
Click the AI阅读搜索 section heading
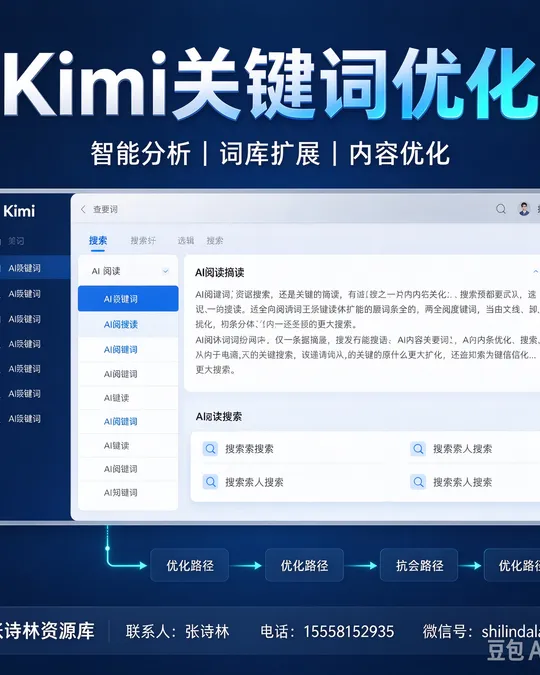point(219,417)
